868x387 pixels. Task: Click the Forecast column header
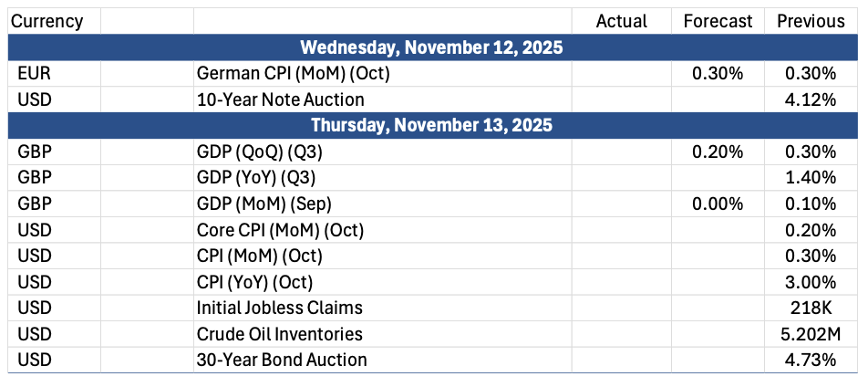pos(718,21)
